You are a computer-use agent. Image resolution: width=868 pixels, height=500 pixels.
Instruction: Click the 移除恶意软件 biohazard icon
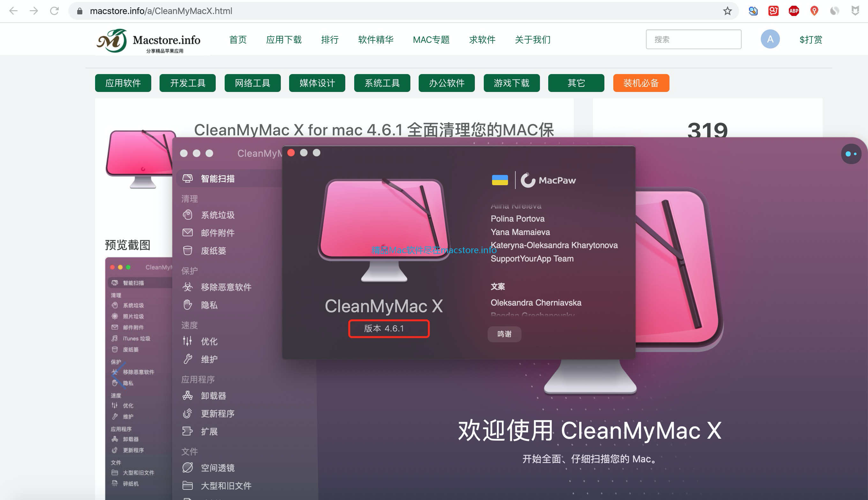point(187,287)
